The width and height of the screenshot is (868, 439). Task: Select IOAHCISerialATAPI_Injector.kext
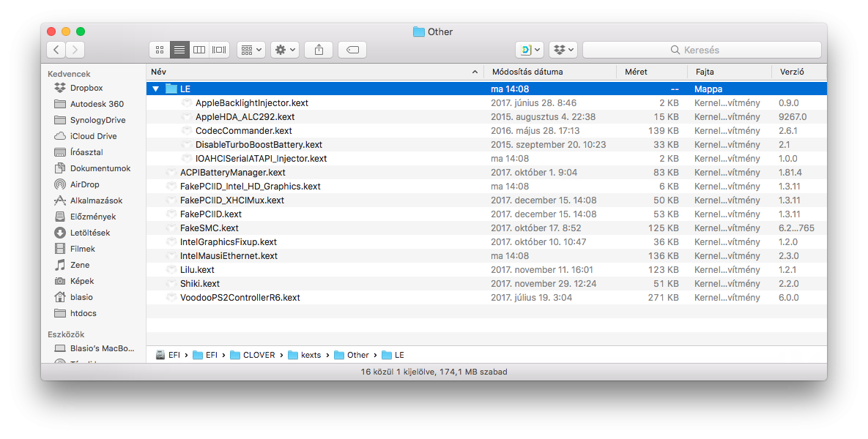click(486, 159)
